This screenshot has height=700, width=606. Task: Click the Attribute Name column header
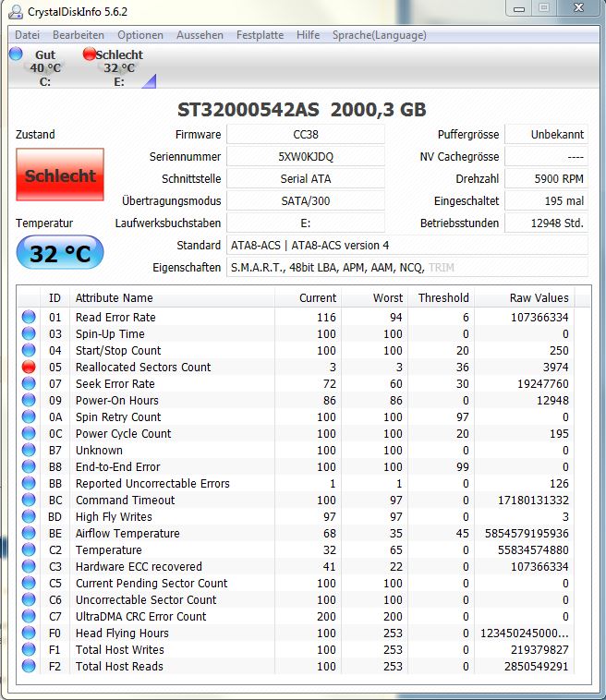point(172,297)
